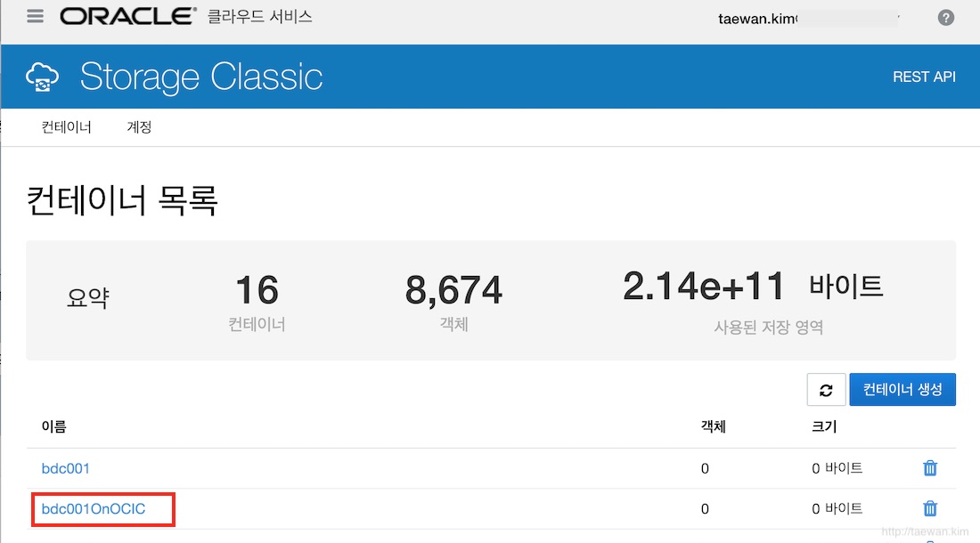Click the 0 바이트 size in the bdc001OnOCIC row
Image resolution: width=980 pixels, height=543 pixels.
pyautogui.click(x=837, y=508)
